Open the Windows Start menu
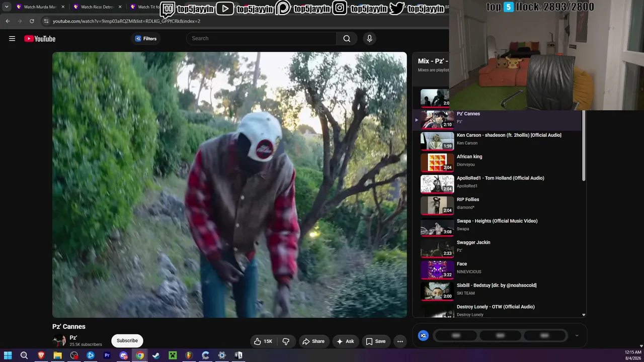 pyautogui.click(x=8, y=355)
